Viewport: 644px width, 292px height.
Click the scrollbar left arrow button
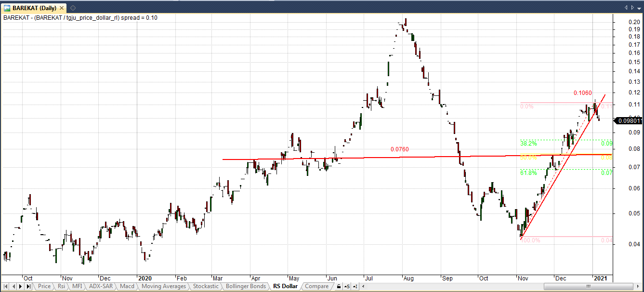363,286
